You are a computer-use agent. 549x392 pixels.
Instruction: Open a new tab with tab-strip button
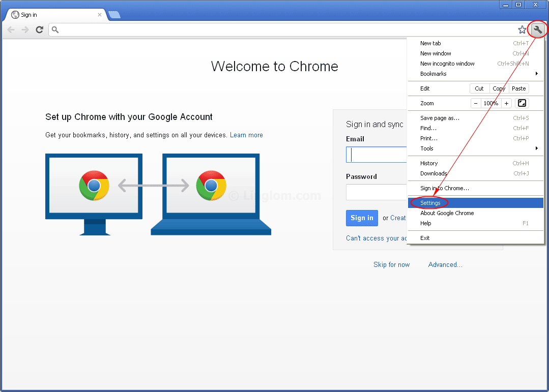pyautogui.click(x=114, y=15)
